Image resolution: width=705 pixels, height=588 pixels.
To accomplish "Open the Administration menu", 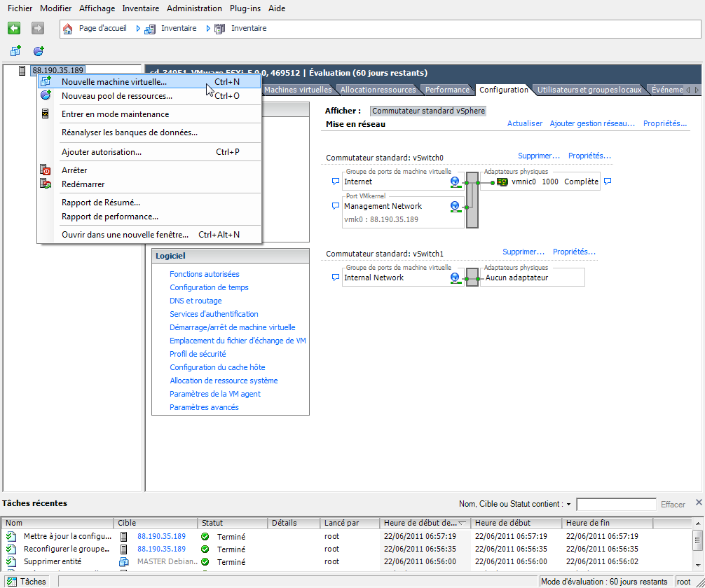I will point(194,8).
